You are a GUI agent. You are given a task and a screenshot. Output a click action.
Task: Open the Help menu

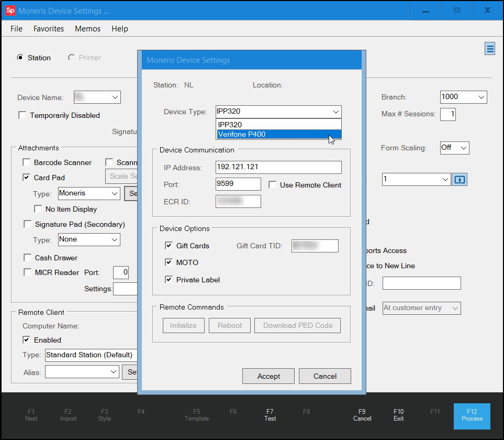pyautogui.click(x=120, y=29)
